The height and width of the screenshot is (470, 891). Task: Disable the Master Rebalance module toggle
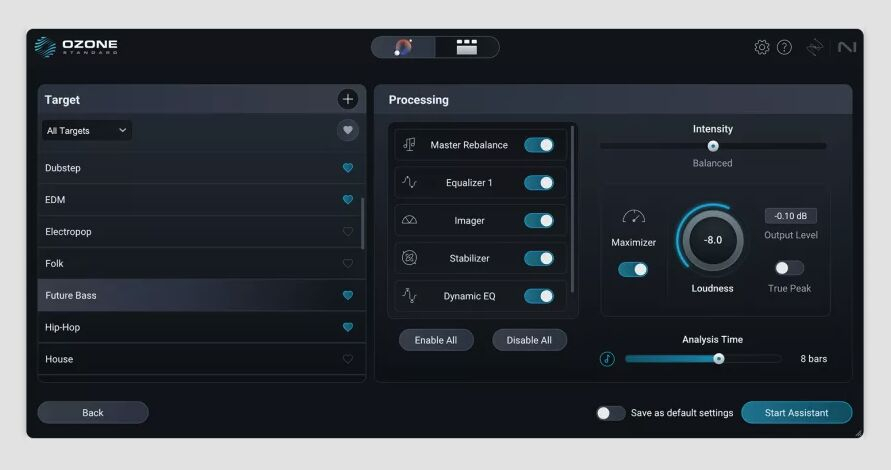[x=539, y=145]
